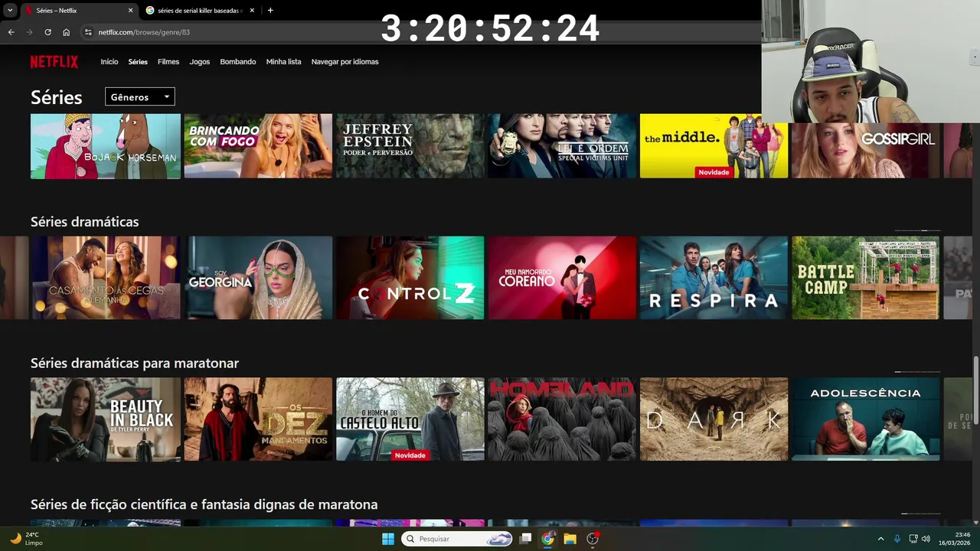
Task: Click the Pesquisar taskbar search box
Action: (x=457, y=539)
